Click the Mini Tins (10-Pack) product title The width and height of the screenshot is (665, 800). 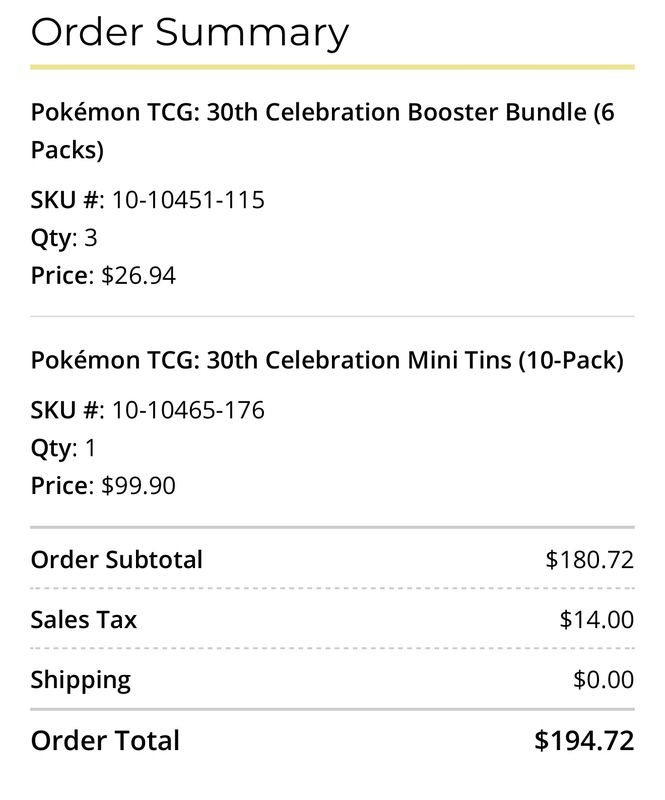pyautogui.click(x=327, y=360)
